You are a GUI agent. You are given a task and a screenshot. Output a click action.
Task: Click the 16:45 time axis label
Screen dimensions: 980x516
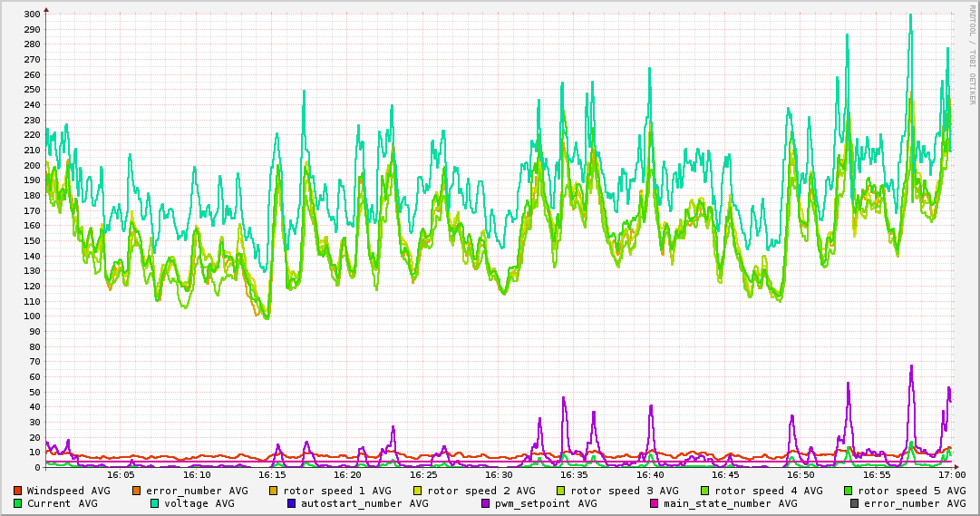pyautogui.click(x=724, y=474)
